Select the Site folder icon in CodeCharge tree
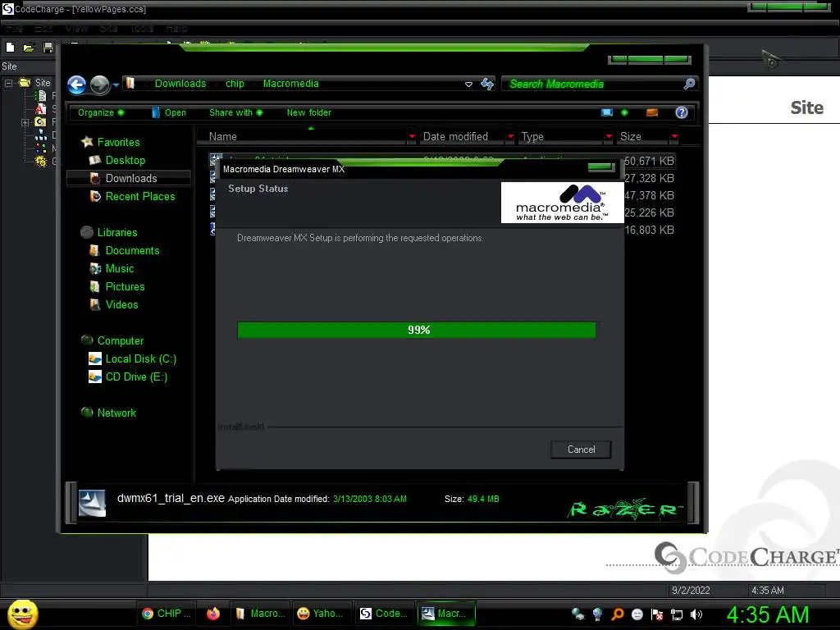The height and width of the screenshot is (630, 840). 25,83
